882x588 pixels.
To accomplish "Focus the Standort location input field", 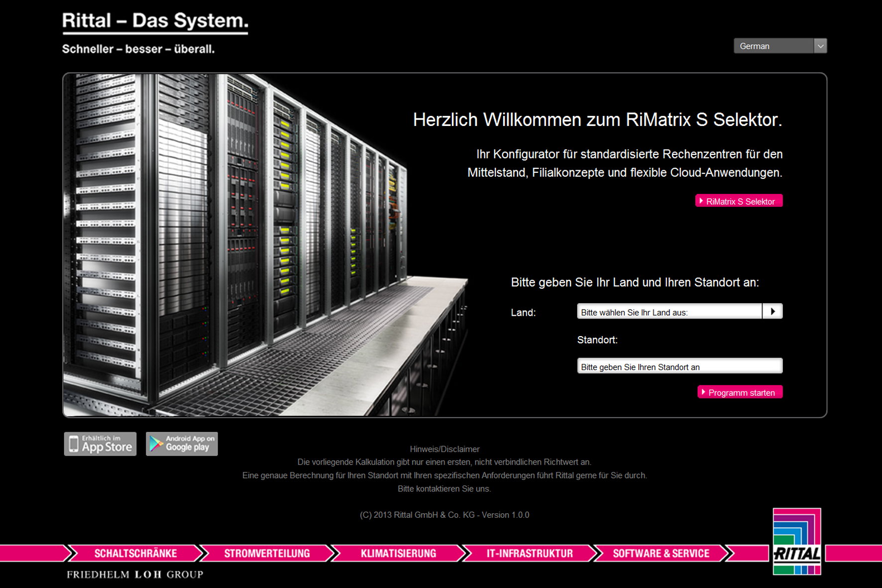I will tap(680, 366).
